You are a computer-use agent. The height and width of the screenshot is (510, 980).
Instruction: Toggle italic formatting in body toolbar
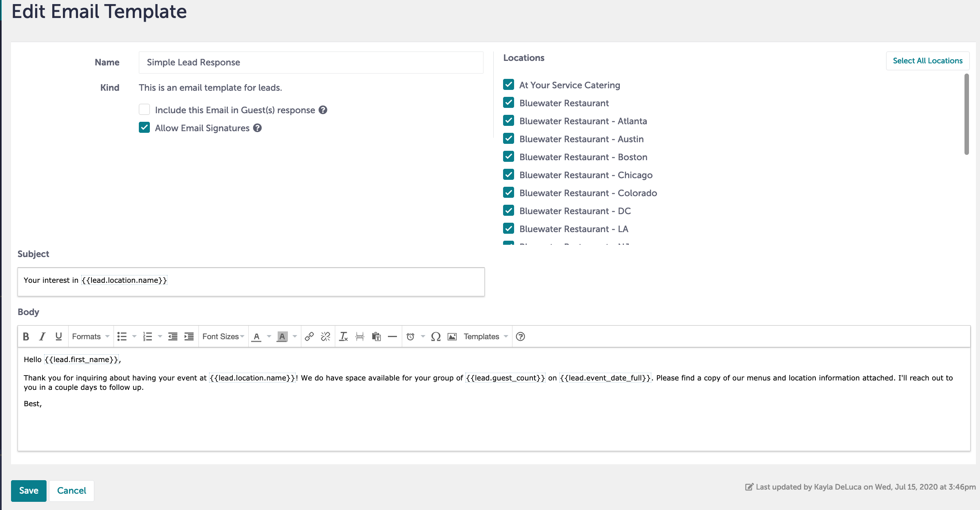42,336
